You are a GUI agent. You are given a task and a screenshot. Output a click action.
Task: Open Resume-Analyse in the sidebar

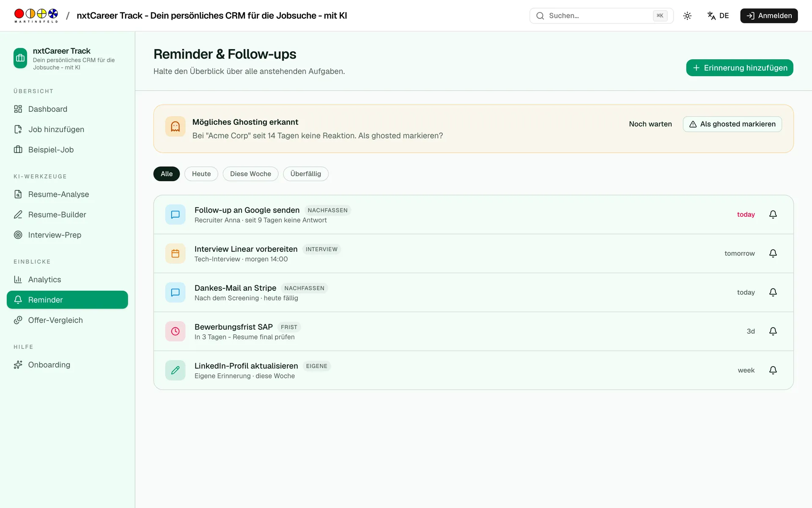tap(67, 194)
